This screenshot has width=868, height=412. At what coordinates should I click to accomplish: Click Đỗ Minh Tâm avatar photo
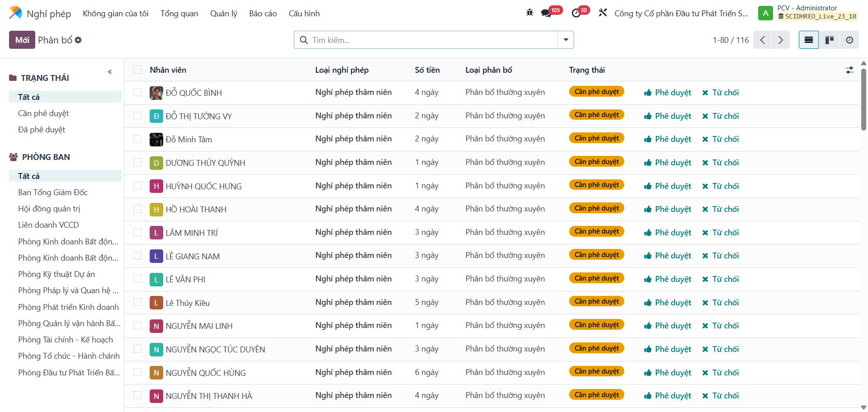point(156,139)
